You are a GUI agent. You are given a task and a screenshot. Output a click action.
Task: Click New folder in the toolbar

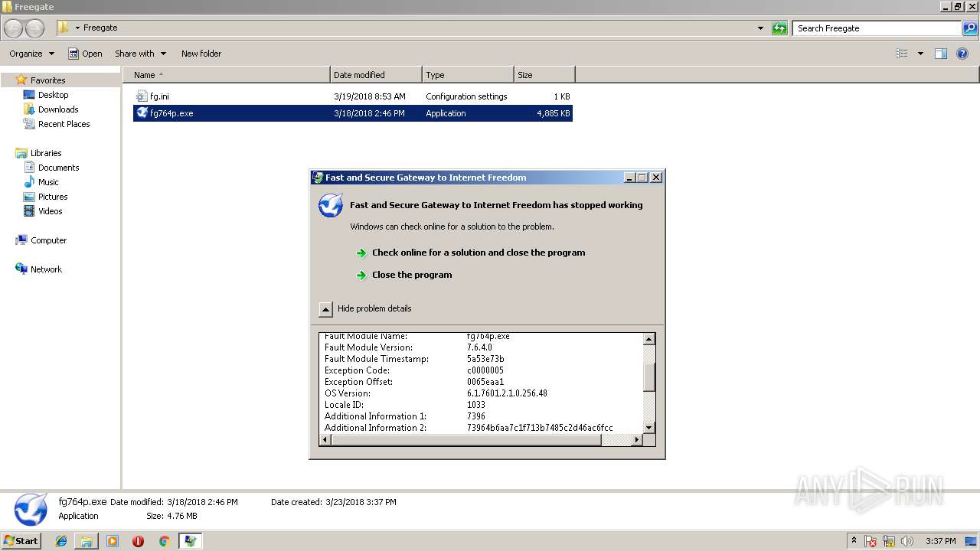(x=201, y=54)
